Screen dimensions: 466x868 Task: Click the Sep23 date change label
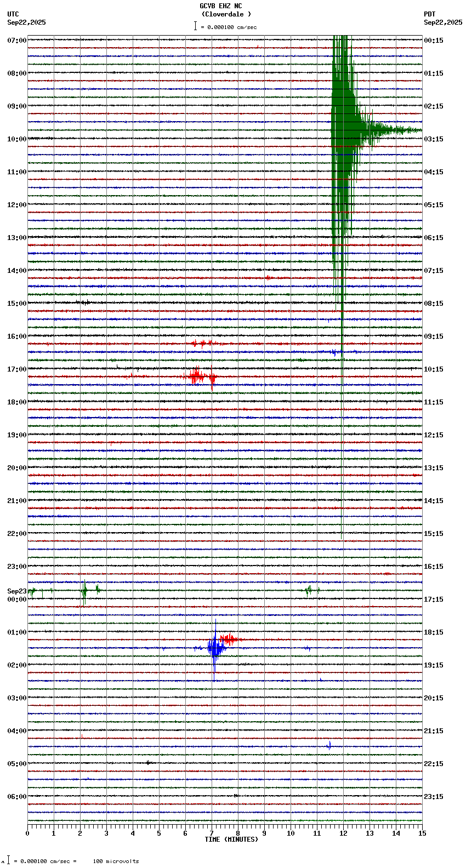coord(17,591)
